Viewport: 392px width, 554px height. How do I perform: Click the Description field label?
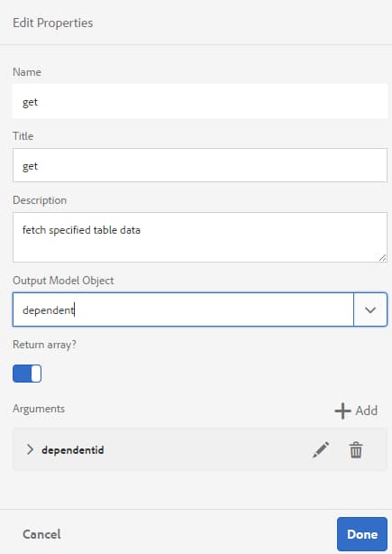(x=40, y=200)
